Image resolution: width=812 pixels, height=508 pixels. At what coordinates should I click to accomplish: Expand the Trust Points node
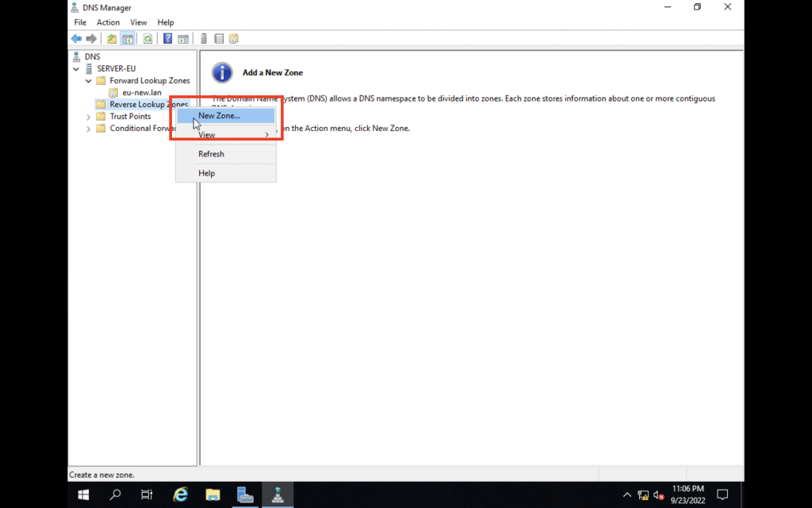pos(89,117)
